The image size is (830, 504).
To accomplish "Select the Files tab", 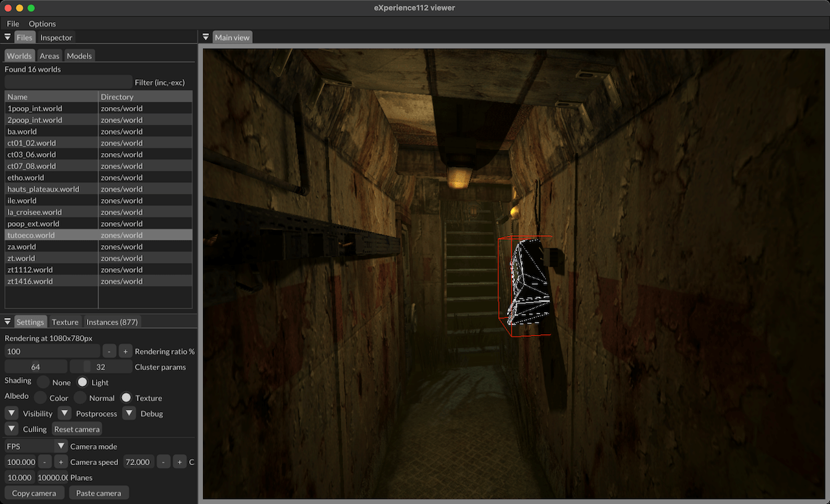I will pyautogui.click(x=25, y=38).
